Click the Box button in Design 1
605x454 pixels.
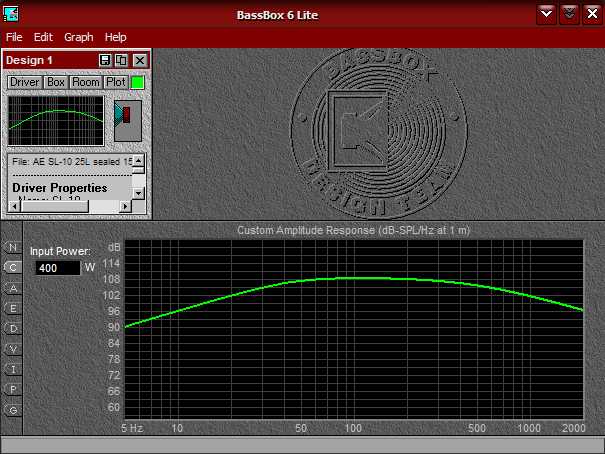tap(56, 82)
